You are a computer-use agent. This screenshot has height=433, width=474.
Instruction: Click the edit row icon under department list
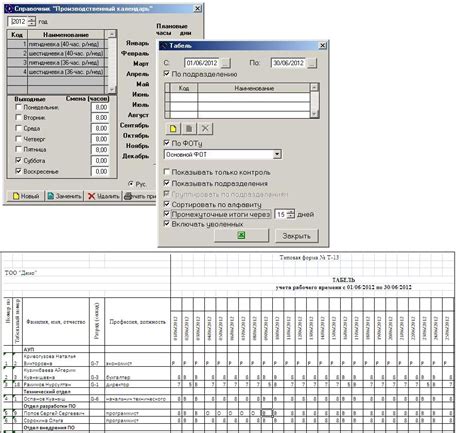pyautogui.click(x=189, y=129)
